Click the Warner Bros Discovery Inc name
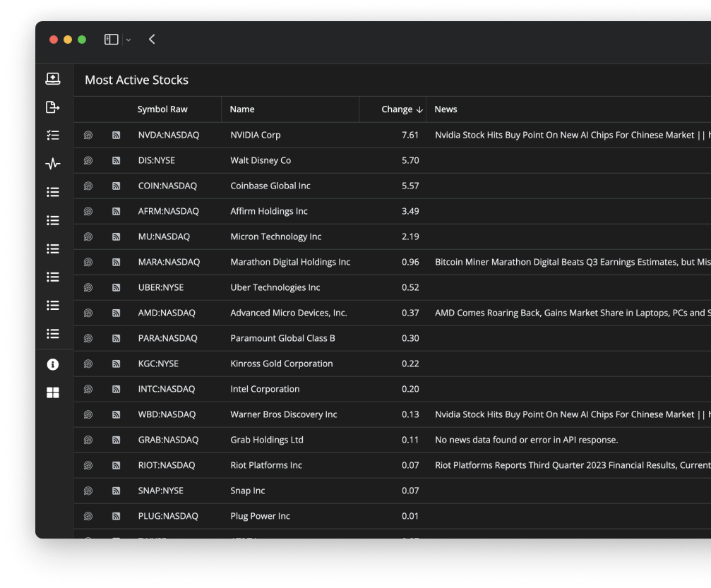The width and height of the screenshot is (711, 588). [x=283, y=414]
